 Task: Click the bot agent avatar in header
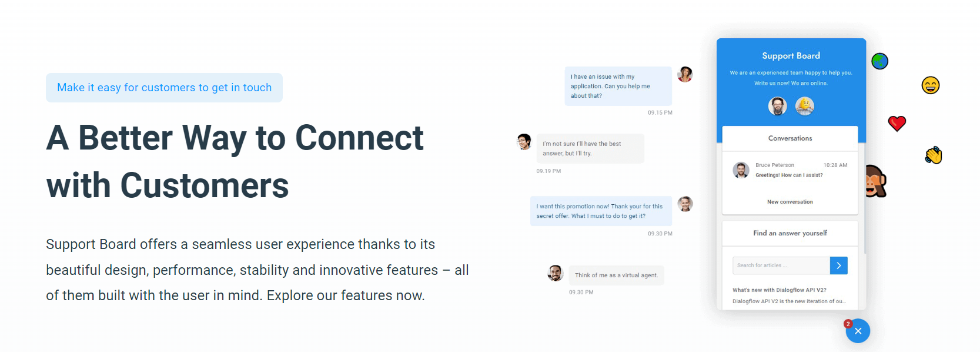pyautogui.click(x=804, y=106)
